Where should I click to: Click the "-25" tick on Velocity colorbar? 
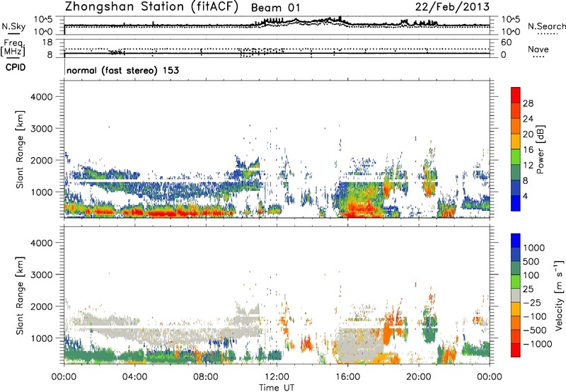click(x=532, y=302)
